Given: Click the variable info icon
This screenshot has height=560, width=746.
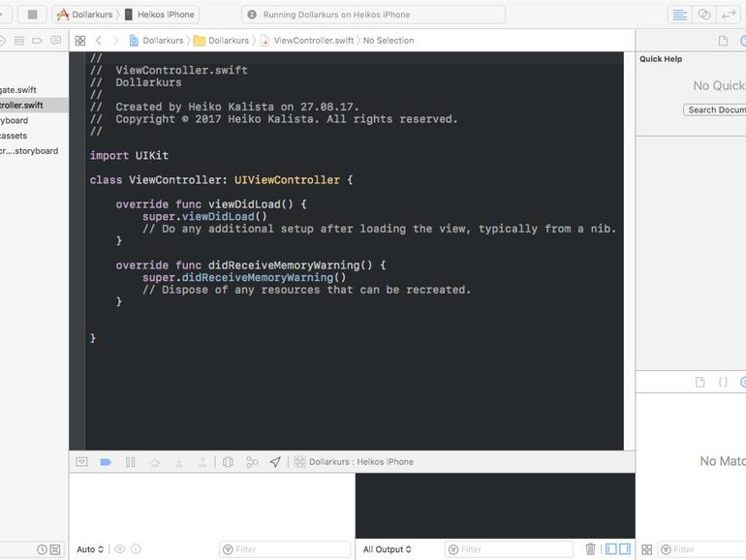Looking at the screenshot, I should point(136,549).
